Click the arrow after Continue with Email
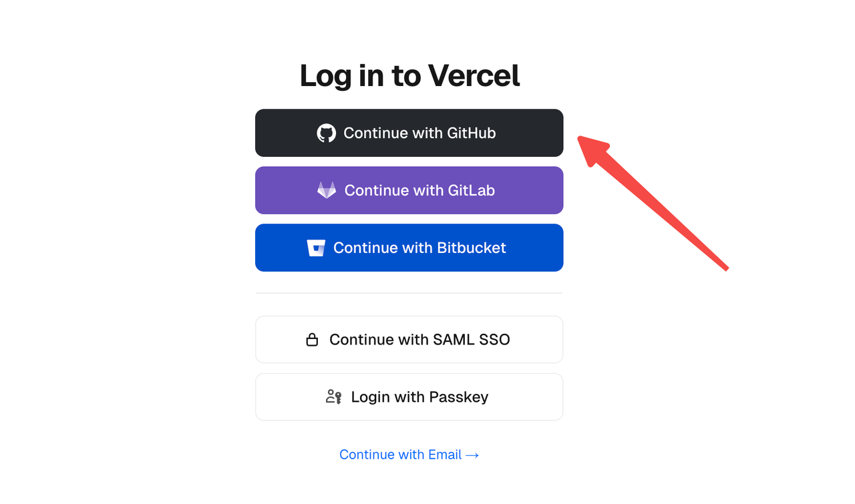This screenshot has height=504, width=855. (472, 455)
